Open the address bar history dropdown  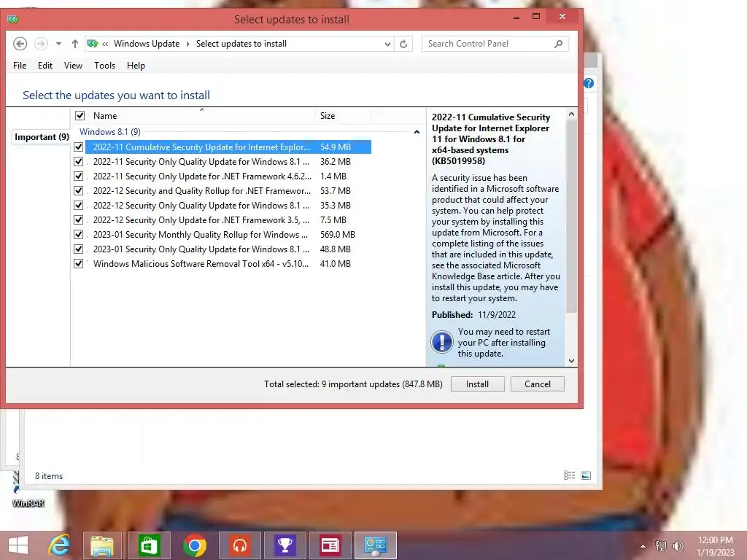(387, 44)
